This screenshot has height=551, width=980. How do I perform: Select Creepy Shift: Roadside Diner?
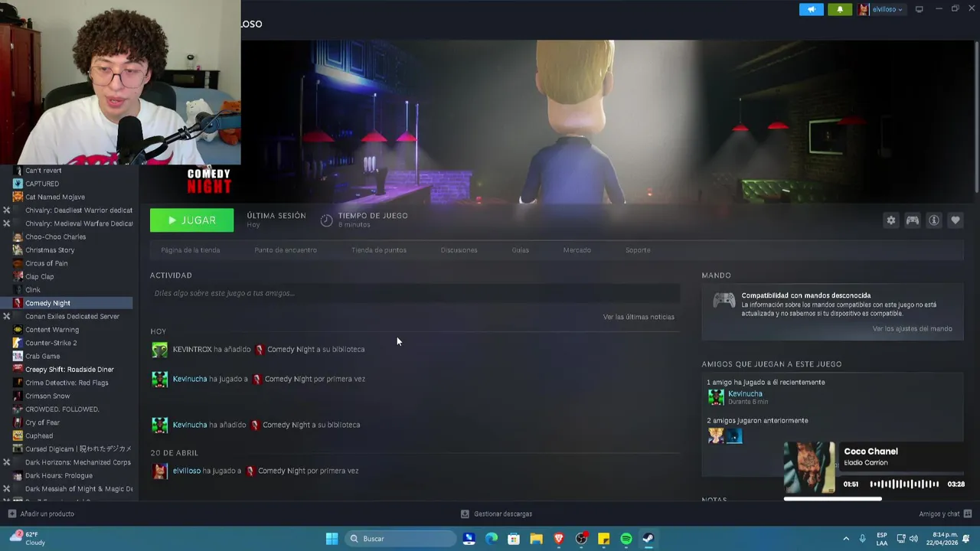click(x=69, y=370)
